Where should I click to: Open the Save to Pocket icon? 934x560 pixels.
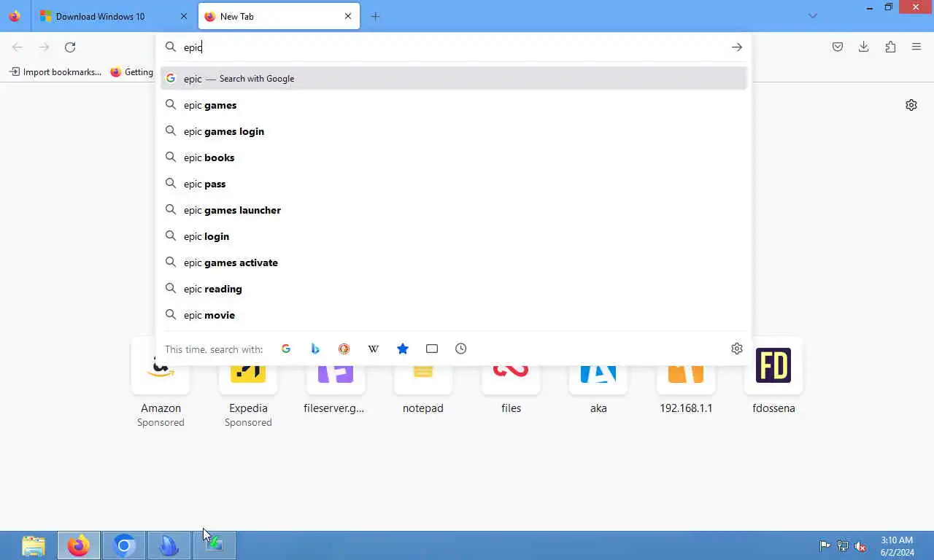838,47
